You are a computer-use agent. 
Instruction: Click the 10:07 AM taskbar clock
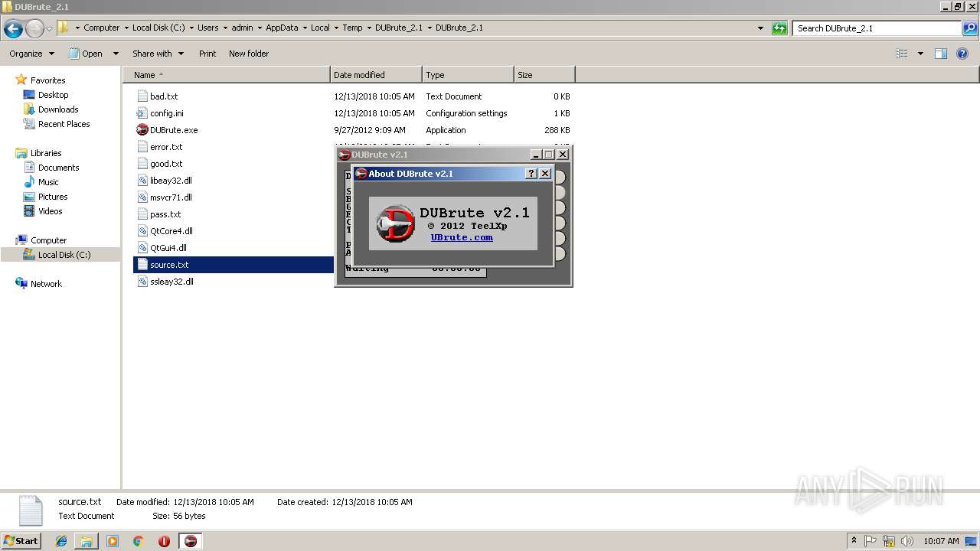click(x=941, y=541)
